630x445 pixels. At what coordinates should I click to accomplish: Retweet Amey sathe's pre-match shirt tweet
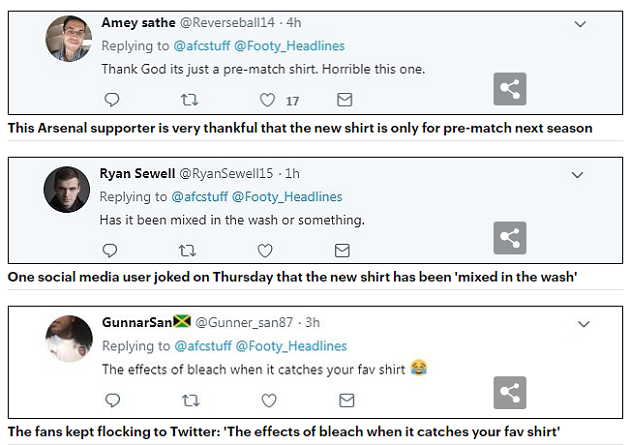point(187,100)
